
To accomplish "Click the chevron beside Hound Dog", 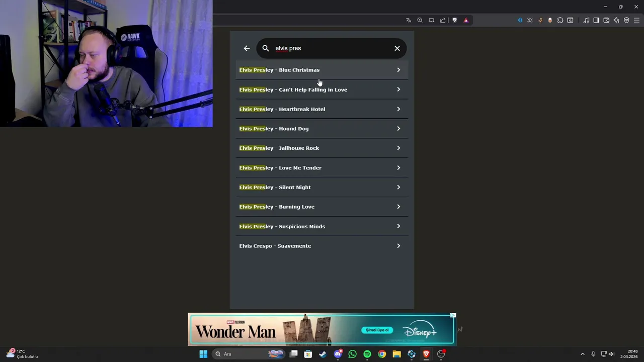I will point(398,129).
